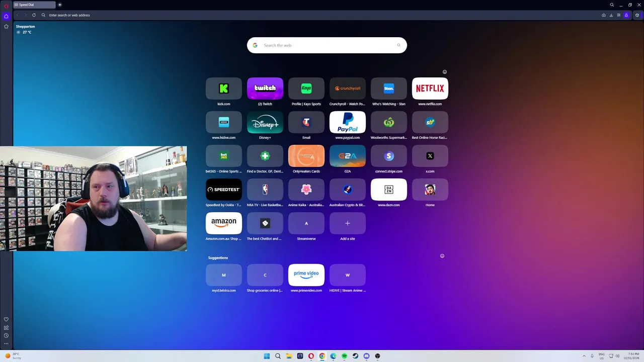This screenshot has height=362, width=644.
Task: Open the Twitch speed dial tile
Action: (265, 88)
